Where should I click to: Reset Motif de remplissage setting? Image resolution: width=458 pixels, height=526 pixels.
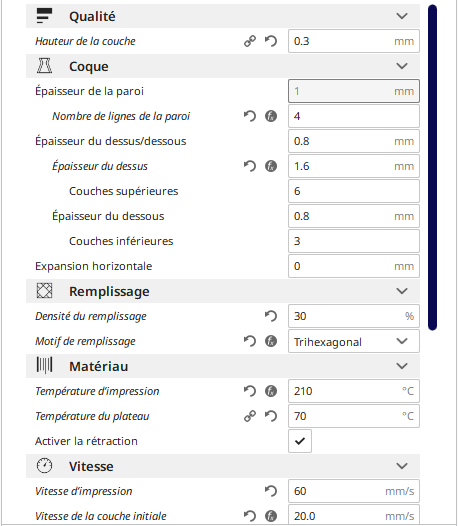pos(250,341)
